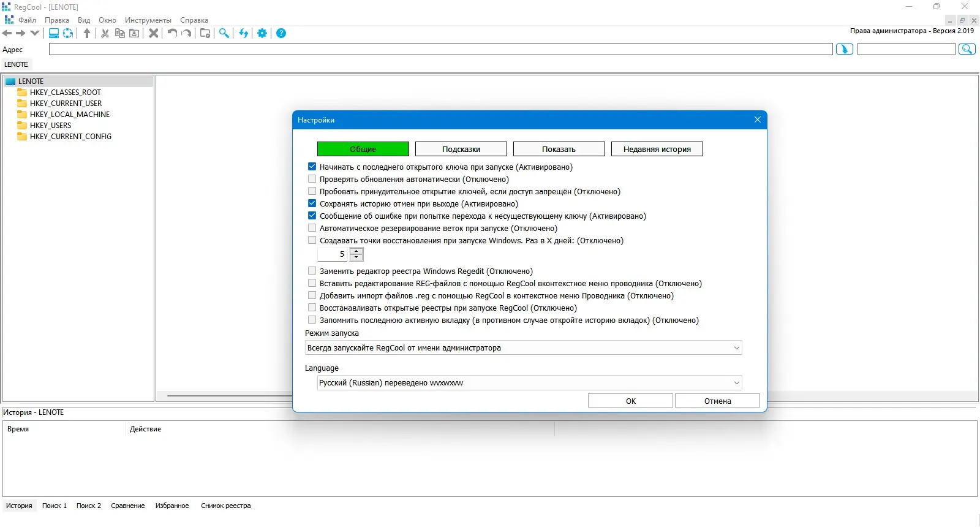This screenshot has width=980, height=527.
Task: Switch to the Снимок реестра bottom tab
Action: coord(226,506)
